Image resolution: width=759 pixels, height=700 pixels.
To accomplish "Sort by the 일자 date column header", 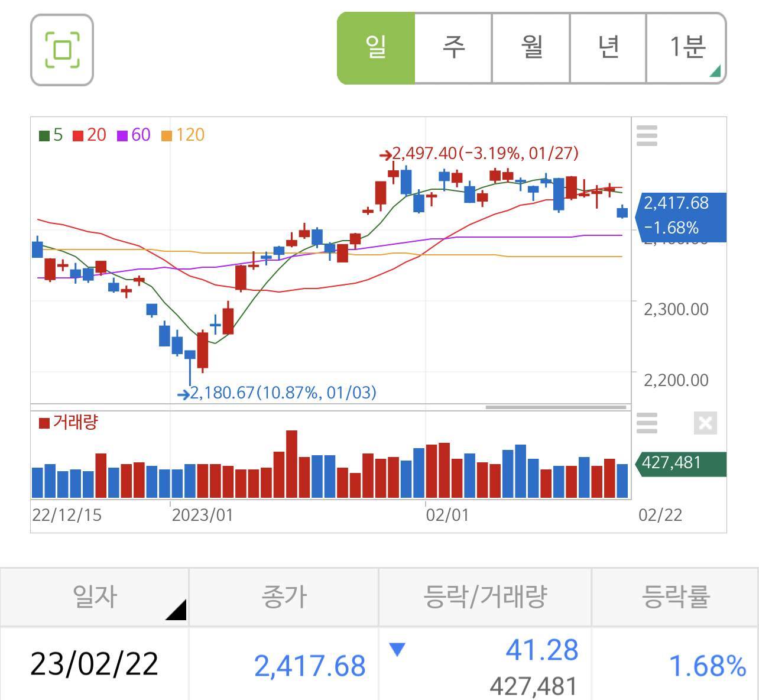I will tap(95, 597).
